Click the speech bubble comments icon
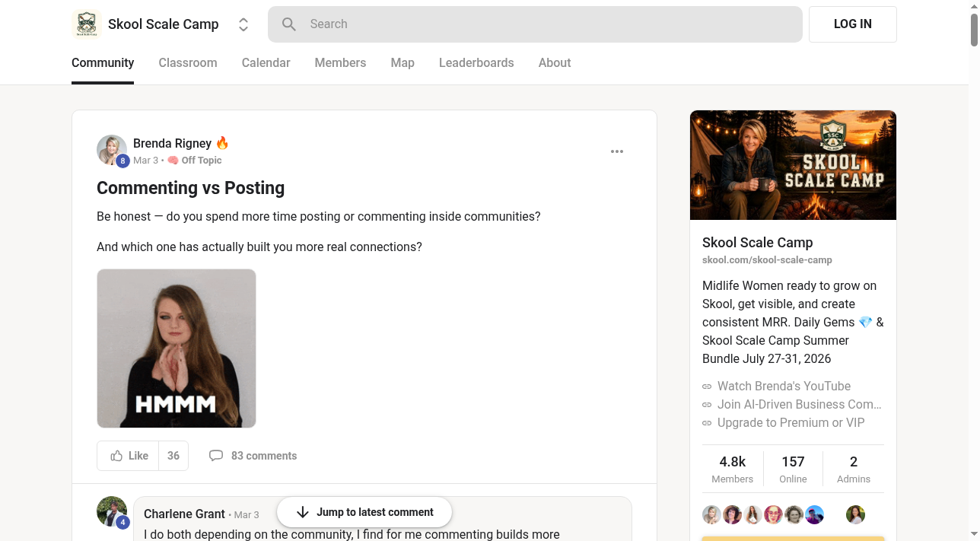The width and height of the screenshot is (980, 541). tap(216, 456)
